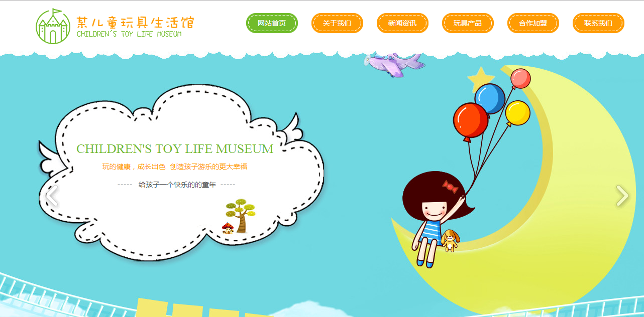
Task: Click the purple toy airplane
Action: coord(395,64)
